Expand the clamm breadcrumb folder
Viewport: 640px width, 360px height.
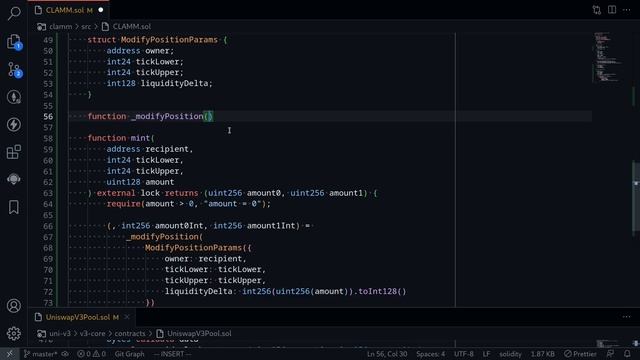(x=60, y=27)
